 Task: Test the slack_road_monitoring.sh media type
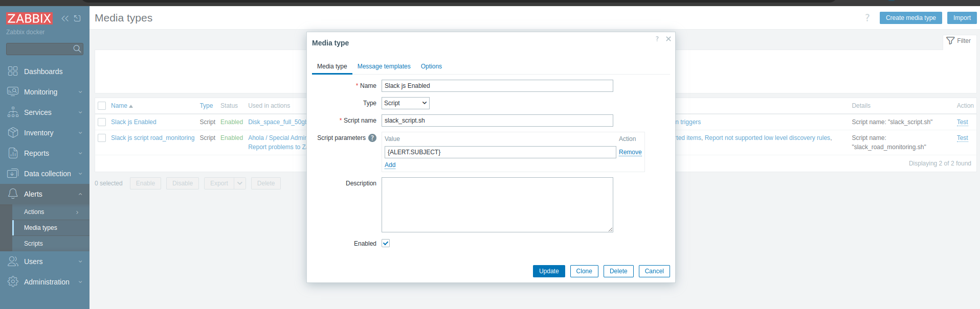962,138
